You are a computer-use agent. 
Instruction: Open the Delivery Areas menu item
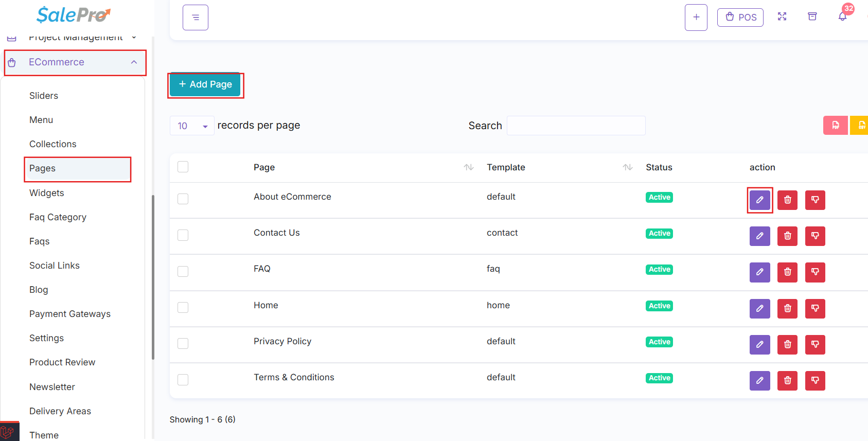point(60,411)
